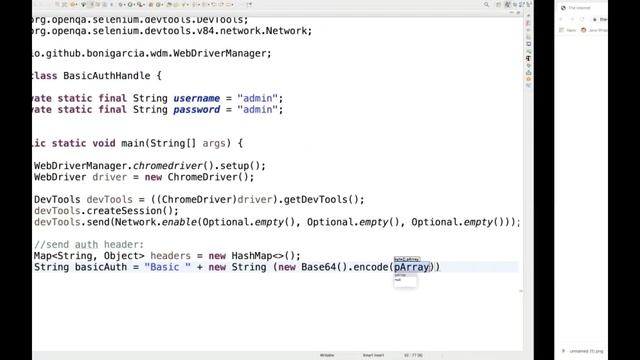Click the 'username' field name
The image size is (640, 360).
[197, 98]
